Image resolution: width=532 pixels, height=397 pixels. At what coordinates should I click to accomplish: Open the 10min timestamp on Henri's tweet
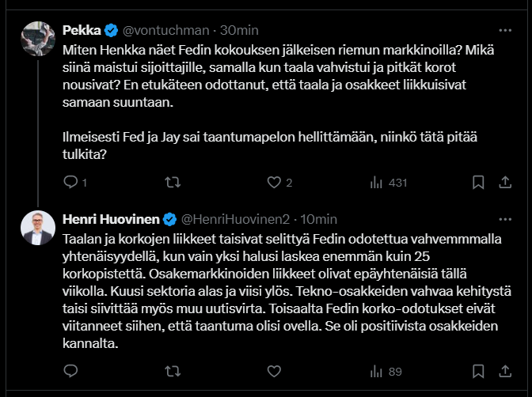(x=319, y=218)
